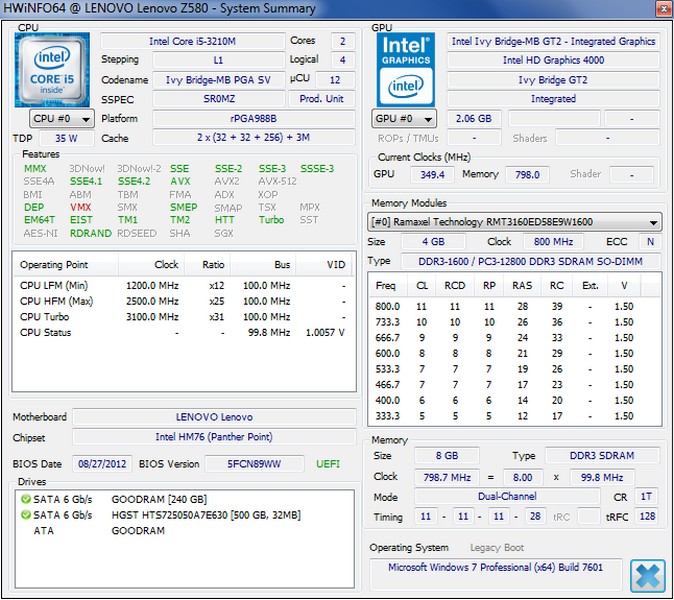Click the BIOS date 08/27/2012
Screen dimensions: 674x600
click(102, 464)
